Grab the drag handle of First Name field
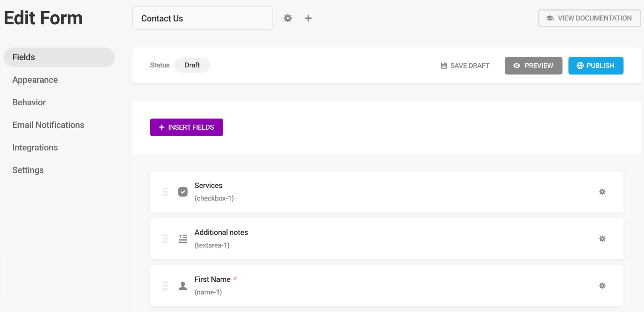 click(x=165, y=285)
